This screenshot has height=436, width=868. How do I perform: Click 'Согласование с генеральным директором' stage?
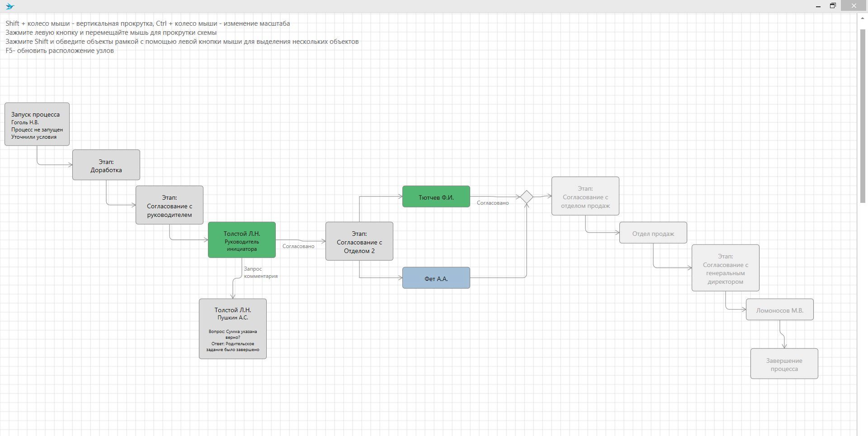click(x=726, y=268)
